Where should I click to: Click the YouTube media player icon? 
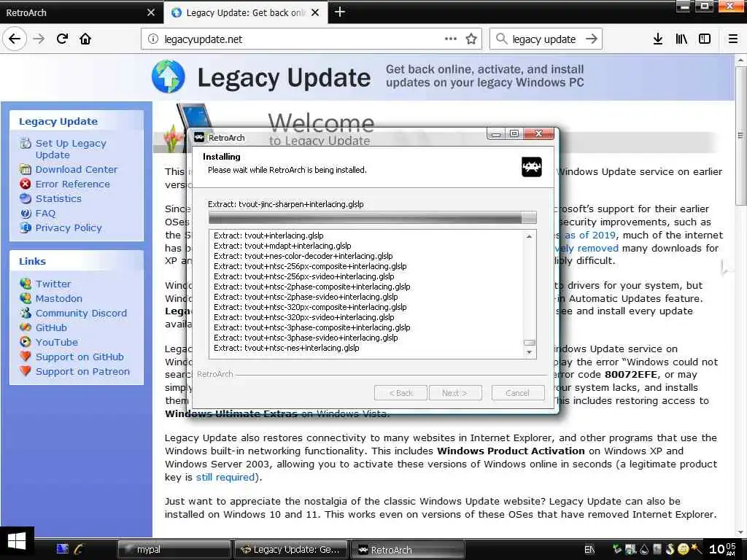click(26, 342)
